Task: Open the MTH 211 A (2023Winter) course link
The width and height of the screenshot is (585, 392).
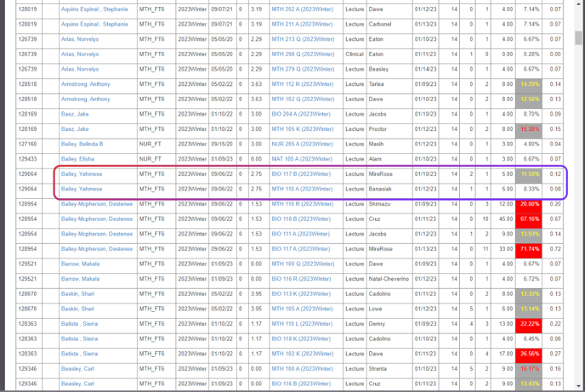Action: click(x=302, y=24)
